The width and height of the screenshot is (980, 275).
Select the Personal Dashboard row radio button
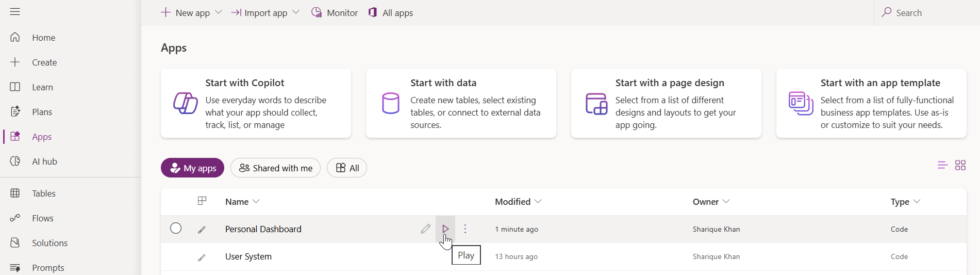(x=176, y=228)
